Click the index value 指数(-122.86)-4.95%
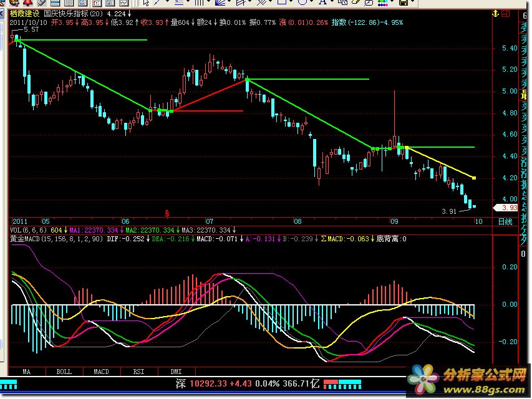The height and width of the screenshot is (399, 532). click(367, 22)
